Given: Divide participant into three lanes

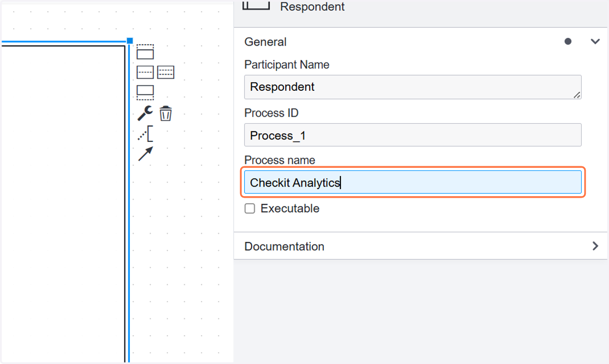Looking at the screenshot, I should pos(165,72).
